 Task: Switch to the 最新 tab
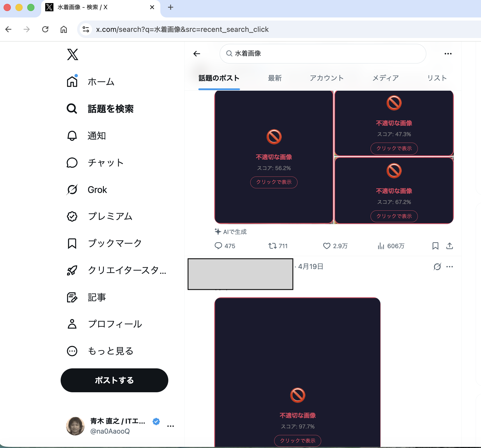275,78
